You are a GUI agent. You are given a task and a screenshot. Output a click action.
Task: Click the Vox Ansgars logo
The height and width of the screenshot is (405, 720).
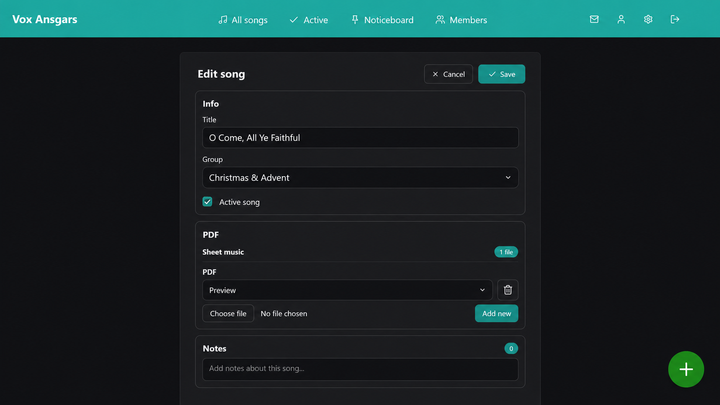tap(45, 19)
